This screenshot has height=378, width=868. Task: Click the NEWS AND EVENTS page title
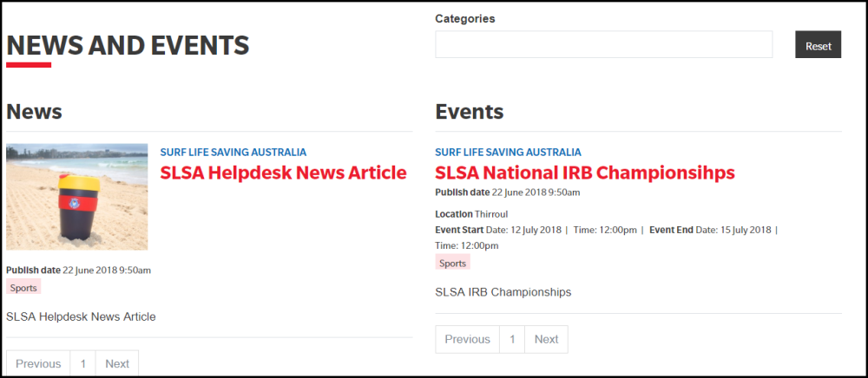click(x=128, y=45)
